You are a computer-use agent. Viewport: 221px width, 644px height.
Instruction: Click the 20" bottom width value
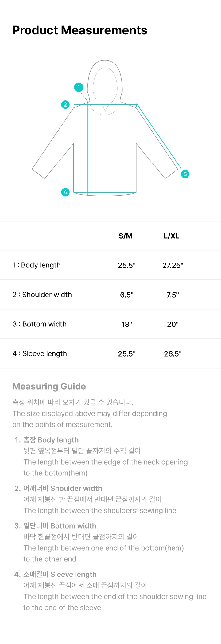point(173,324)
